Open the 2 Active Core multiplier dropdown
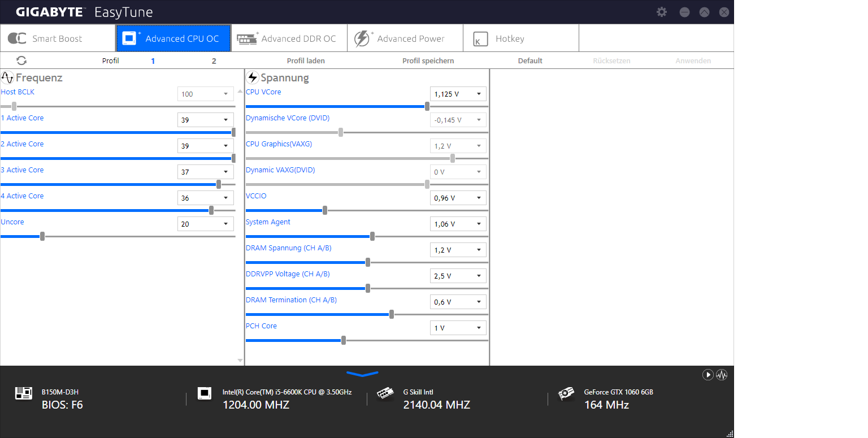Screen dimensions: 868x438 click(206, 146)
